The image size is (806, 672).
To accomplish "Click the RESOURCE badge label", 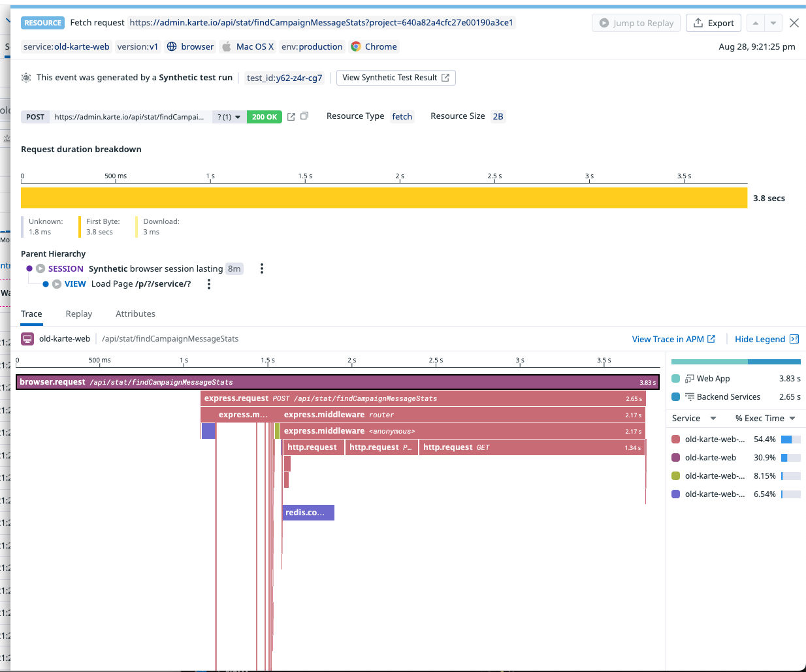I will 42,23.
